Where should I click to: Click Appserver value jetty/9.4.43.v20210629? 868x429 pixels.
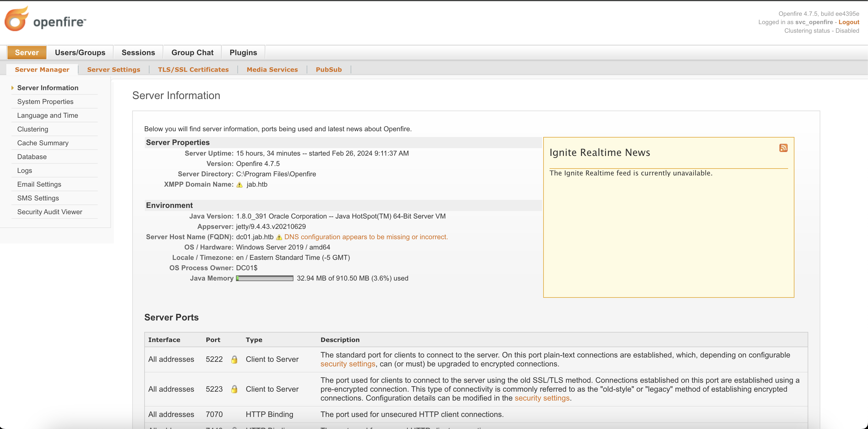click(x=271, y=227)
